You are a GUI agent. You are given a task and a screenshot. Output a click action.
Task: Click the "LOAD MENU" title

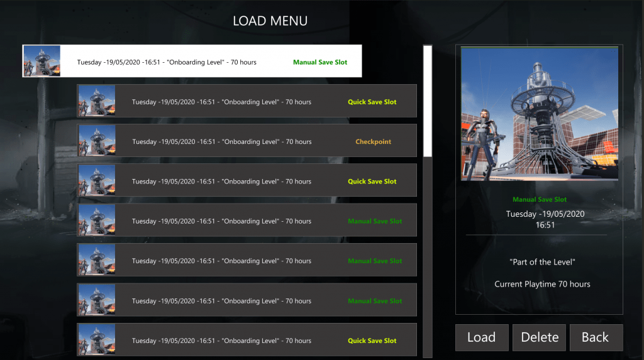point(270,21)
